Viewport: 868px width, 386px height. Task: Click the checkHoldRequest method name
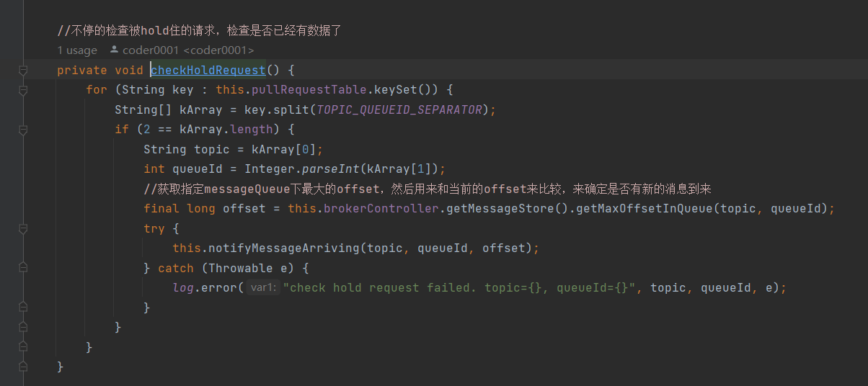[x=208, y=70]
